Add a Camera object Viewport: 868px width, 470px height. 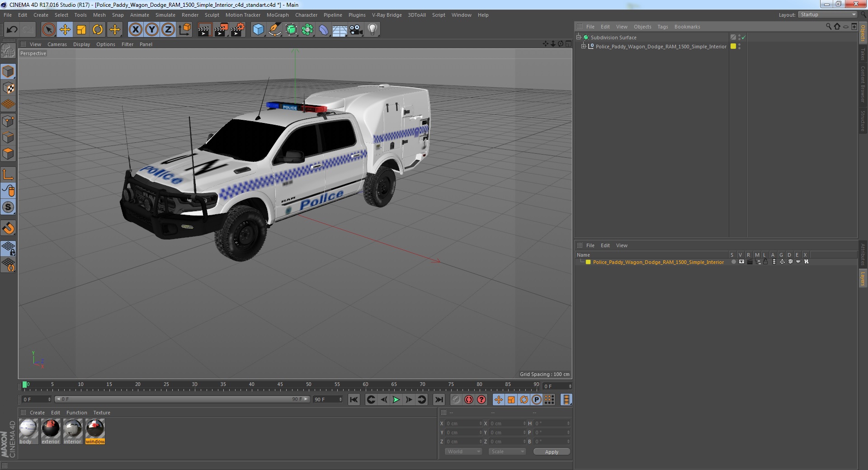(x=356, y=30)
